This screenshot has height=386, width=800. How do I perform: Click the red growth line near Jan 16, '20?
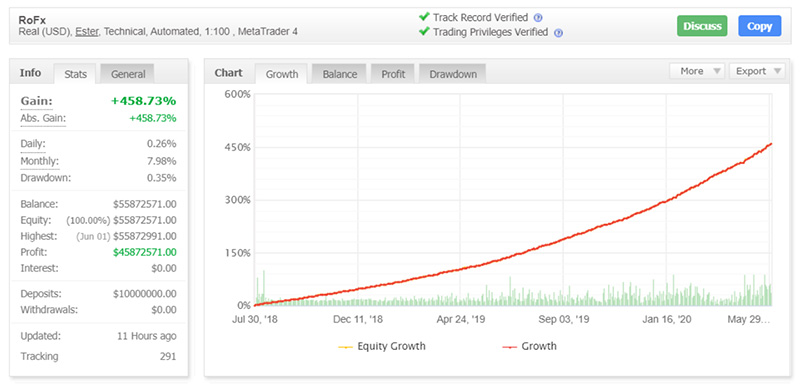[x=666, y=201]
